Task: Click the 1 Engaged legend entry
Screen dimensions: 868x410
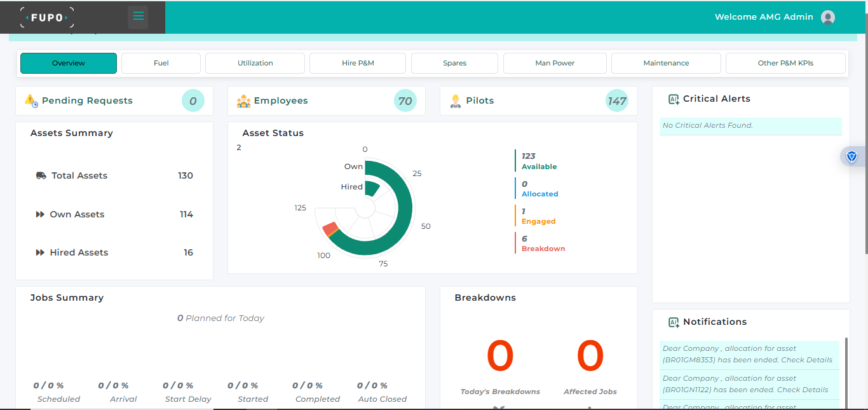Action: coord(538,216)
